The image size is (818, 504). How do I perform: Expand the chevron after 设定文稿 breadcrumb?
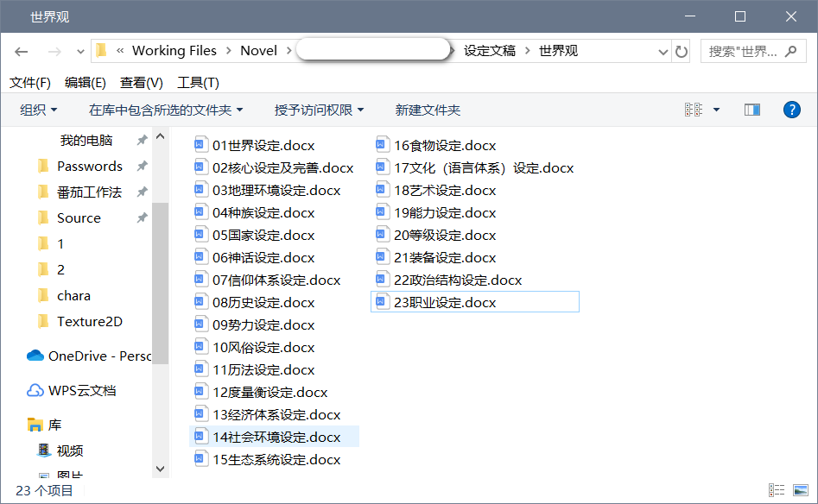pyautogui.click(x=527, y=51)
